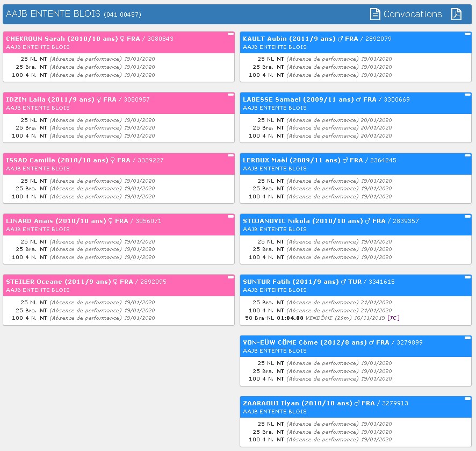476x451 pixels.
Task: Click licence number 2839357
Action: coord(406,221)
